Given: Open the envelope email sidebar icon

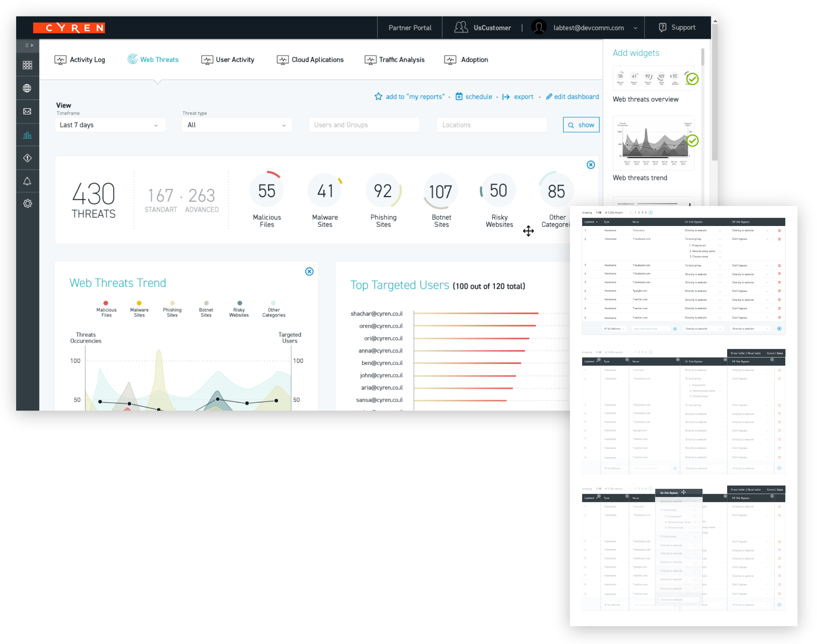Looking at the screenshot, I should (27, 112).
